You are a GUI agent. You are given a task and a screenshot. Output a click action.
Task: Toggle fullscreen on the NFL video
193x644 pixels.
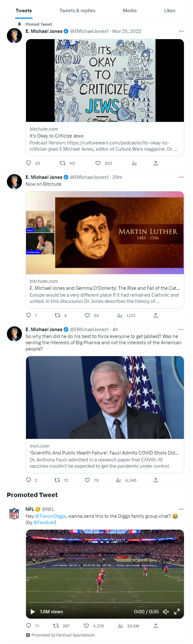pos(177,612)
